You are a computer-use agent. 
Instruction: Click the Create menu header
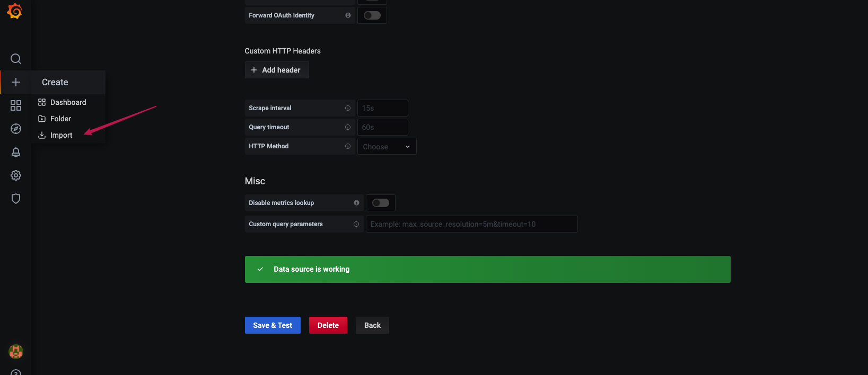tap(68, 82)
